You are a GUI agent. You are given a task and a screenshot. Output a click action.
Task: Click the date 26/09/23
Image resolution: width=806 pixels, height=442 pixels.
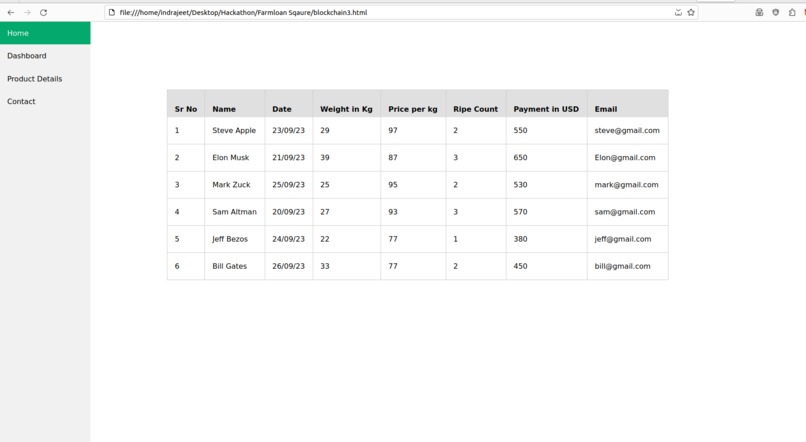pos(288,266)
